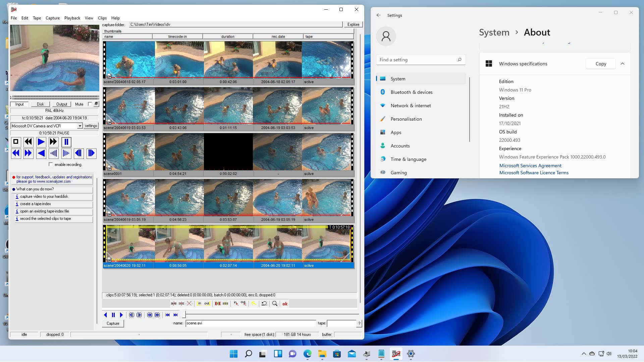Open the Capture menu
644x362 pixels.
(x=53, y=18)
